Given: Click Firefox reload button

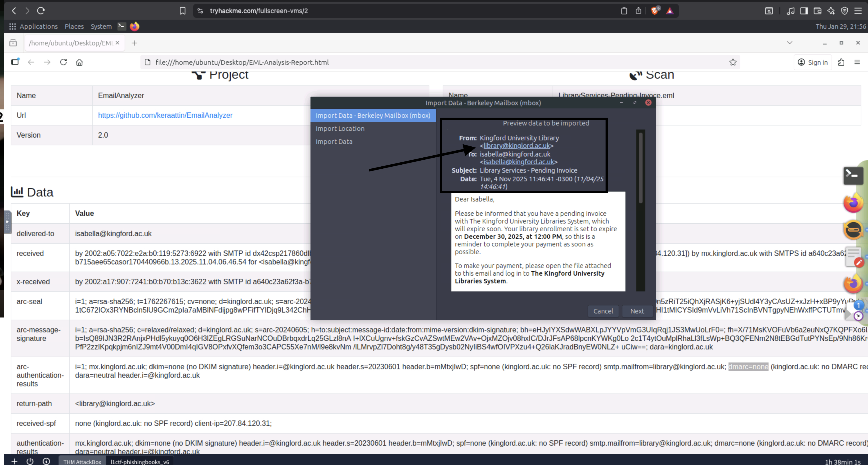Looking at the screenshot, I should coord(63,62).
